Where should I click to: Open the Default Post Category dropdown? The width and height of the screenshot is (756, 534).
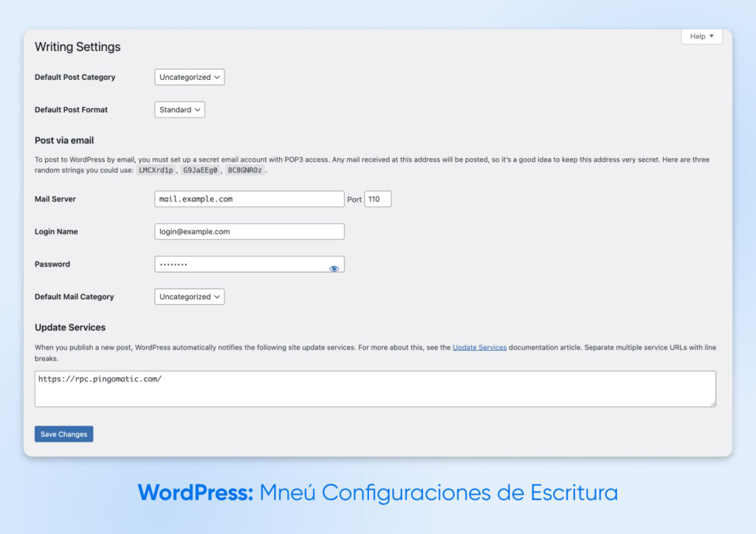tap(189, 77)
